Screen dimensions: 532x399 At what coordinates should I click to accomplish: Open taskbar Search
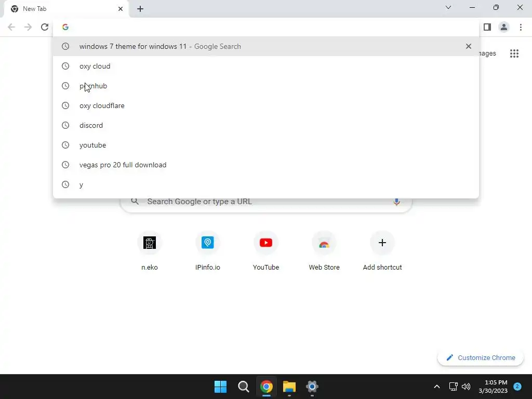(243, 387)
